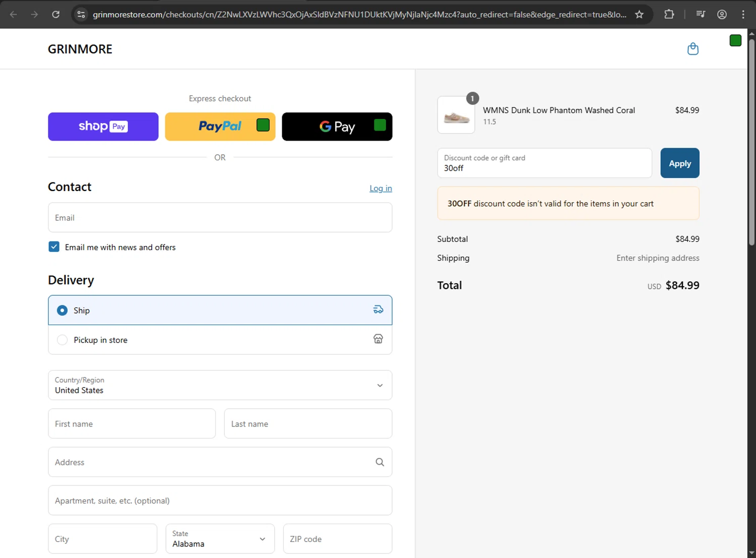This screenshot has width=756, height=558.
Task: Follow the Log in link
Action: [x=381, y=188]
